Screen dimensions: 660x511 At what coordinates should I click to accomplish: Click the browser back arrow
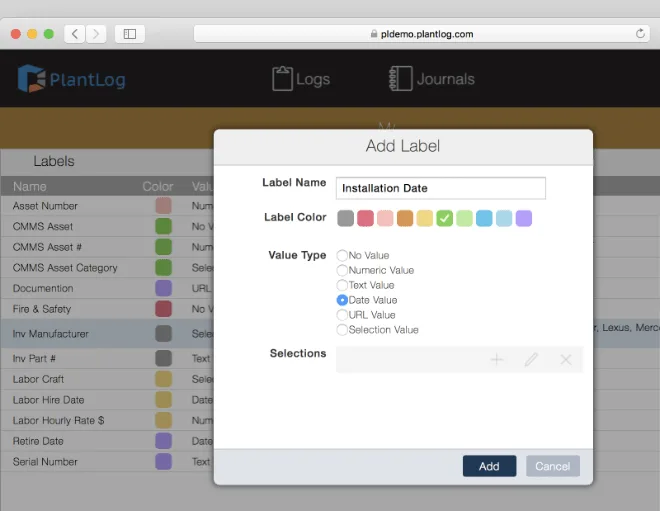click(75, 34)
